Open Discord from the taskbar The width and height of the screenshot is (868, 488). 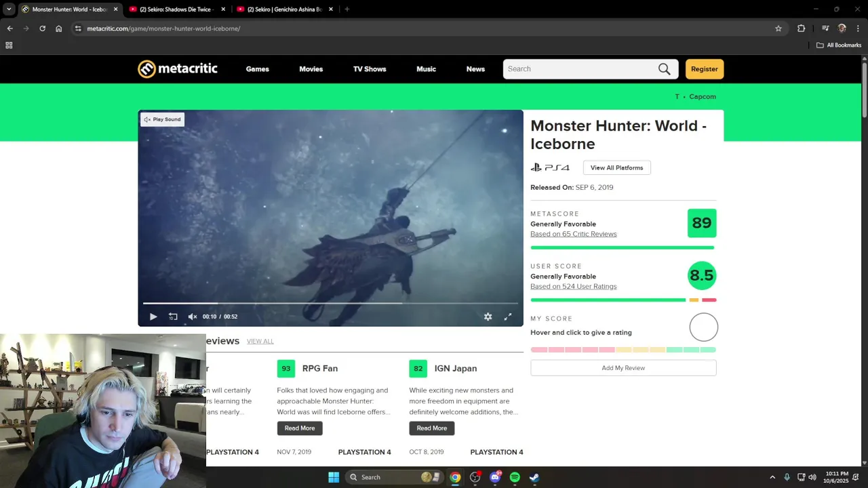tap(495, 477)
